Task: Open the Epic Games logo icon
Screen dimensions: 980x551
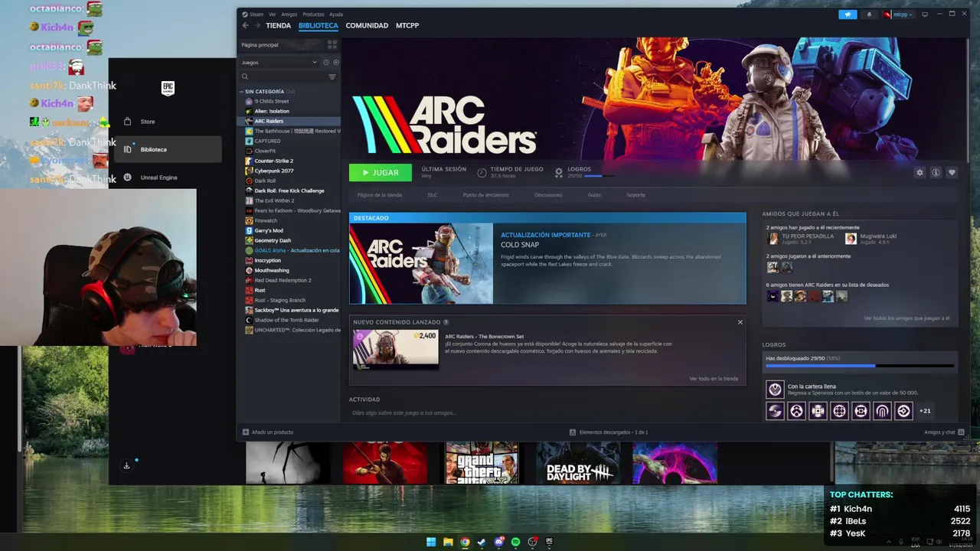Action: 168,88
